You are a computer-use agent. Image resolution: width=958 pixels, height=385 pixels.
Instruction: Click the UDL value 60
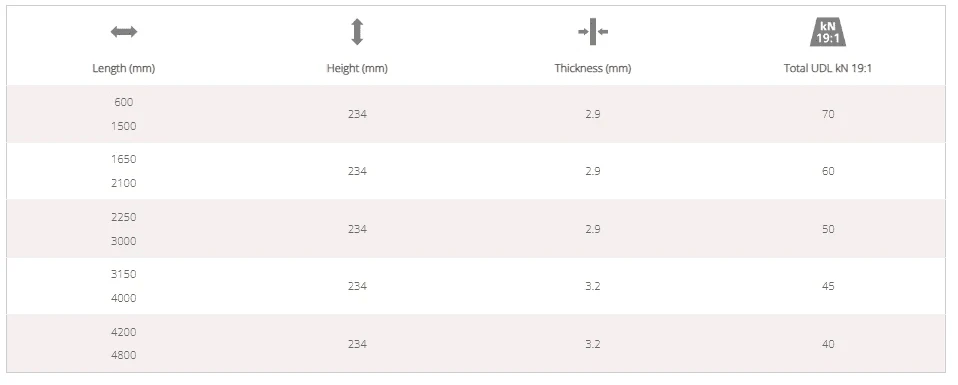pyautogui.click(x=828, y=171)
